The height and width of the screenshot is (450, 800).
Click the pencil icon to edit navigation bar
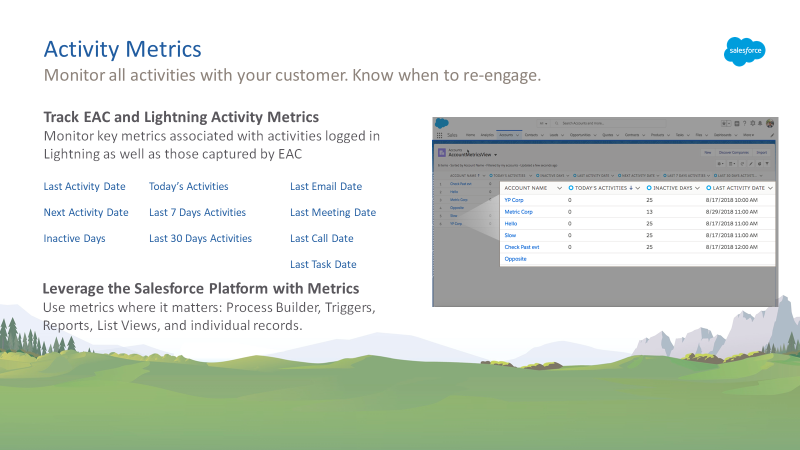(772, 135)
